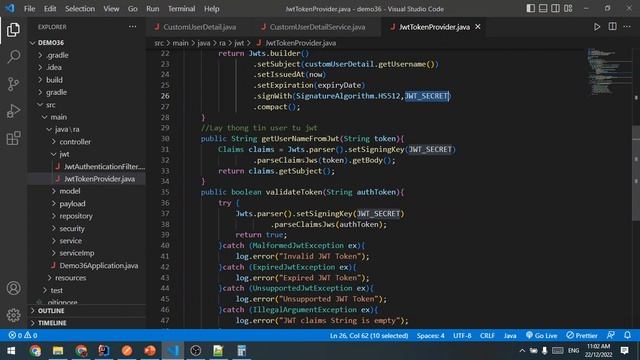
Task: Expand the controller folder
Action: click(x=75, y=142)
